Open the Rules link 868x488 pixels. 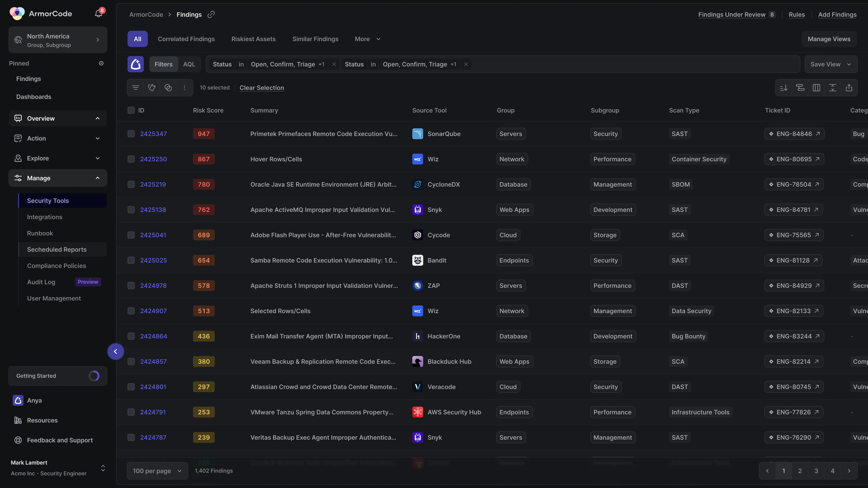pyautogui.click(x=797, y=14)
